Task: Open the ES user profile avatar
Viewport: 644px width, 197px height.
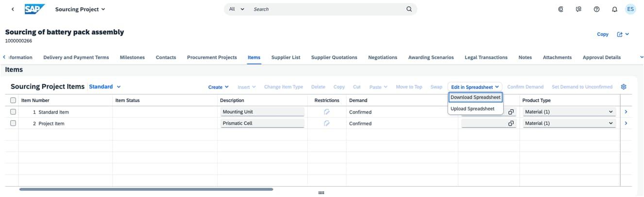Action: pyautogui.click(x=630, y=9)
